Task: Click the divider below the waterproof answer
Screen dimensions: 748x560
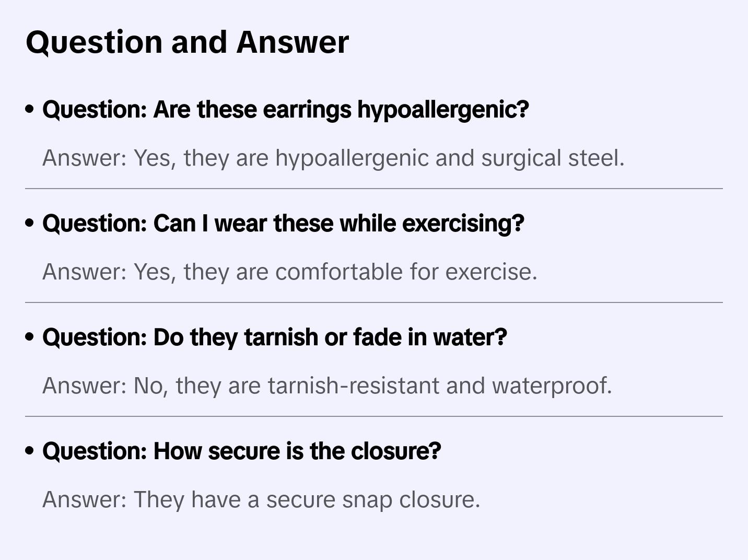Action: pos(374,416)
